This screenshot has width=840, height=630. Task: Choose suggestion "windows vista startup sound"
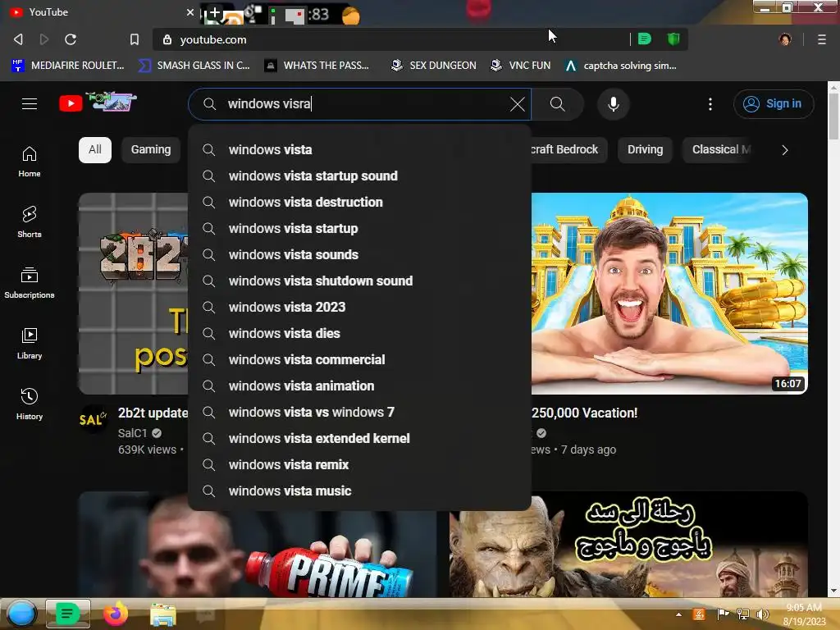[359, 176]
